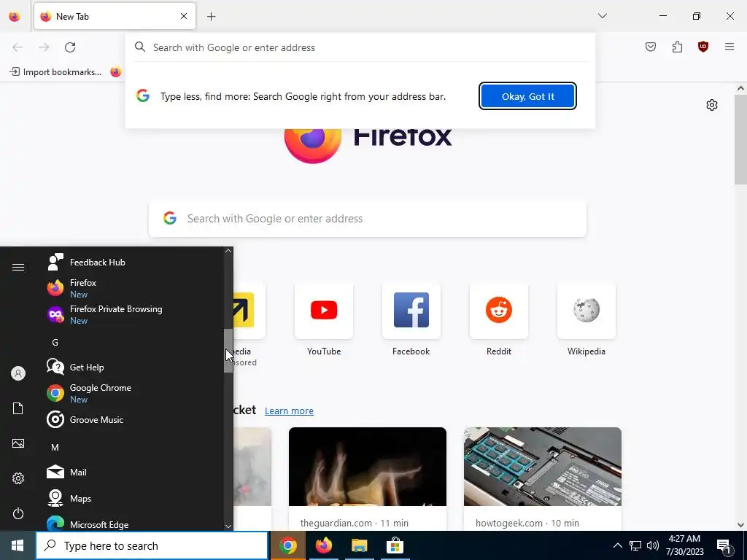Launch Firefox Private Browsing from Start
747x560 pixels.
tap(133, 314)
